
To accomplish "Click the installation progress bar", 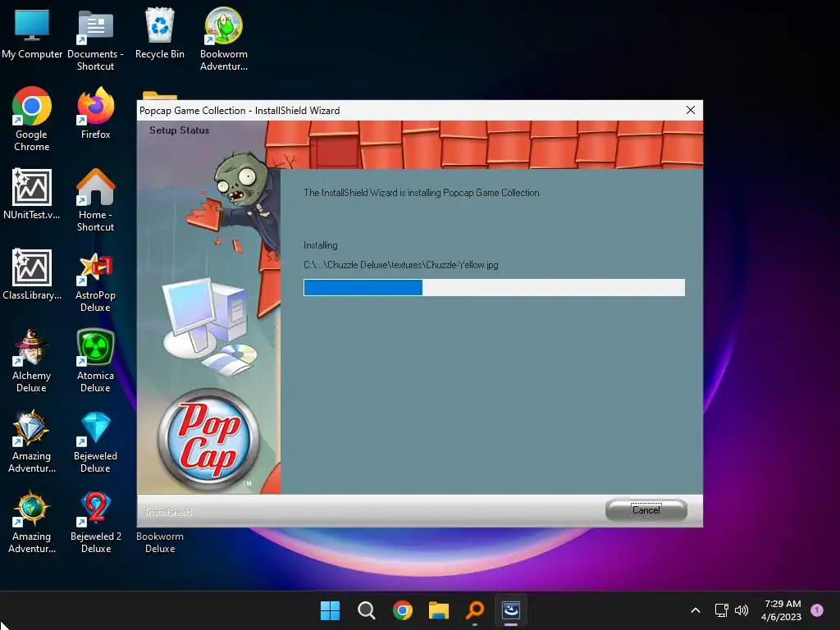I will point(494,287).
